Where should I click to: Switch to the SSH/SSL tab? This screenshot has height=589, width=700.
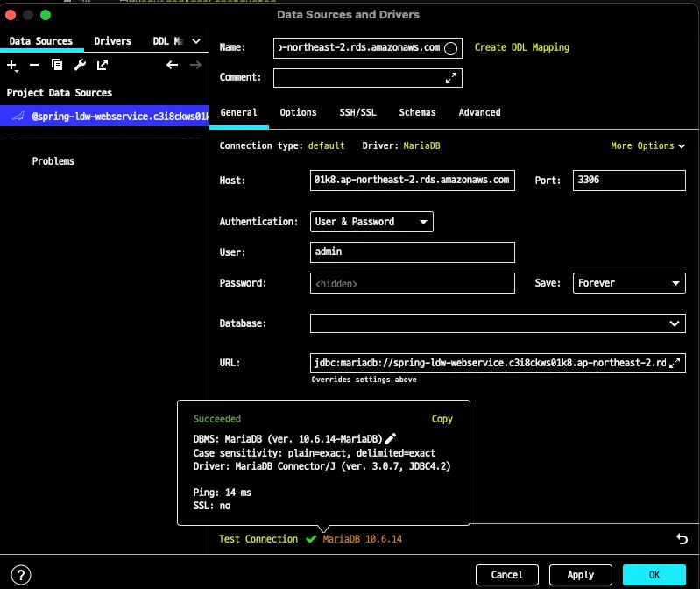click(x=357, y=112)
